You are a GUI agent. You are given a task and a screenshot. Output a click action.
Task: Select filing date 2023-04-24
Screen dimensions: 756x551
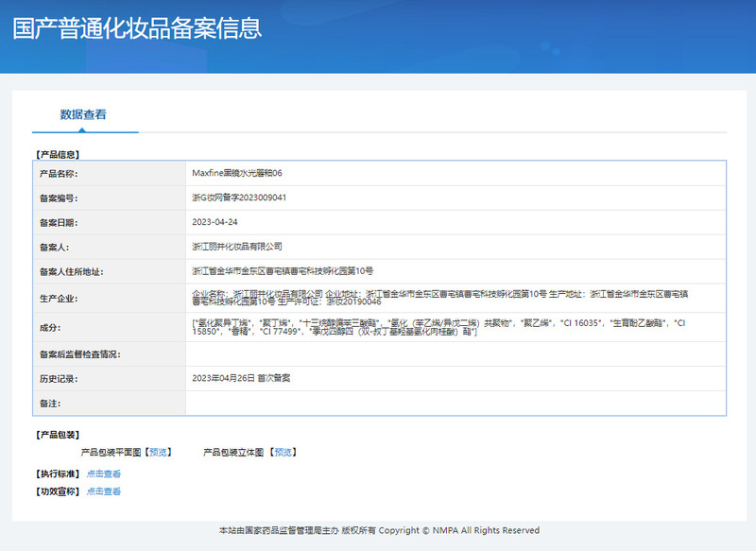pos(215,222)
